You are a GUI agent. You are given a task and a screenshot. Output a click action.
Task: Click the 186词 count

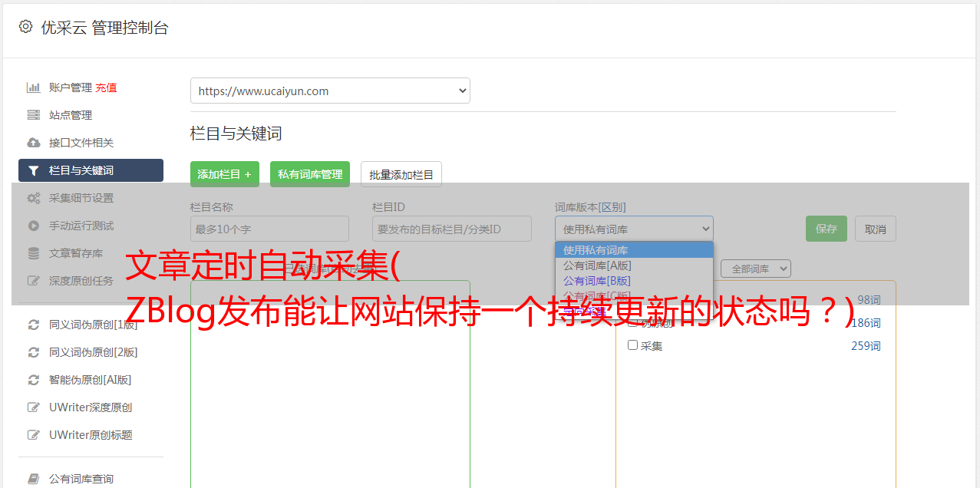pyautogui.click(x=866, y=323)
